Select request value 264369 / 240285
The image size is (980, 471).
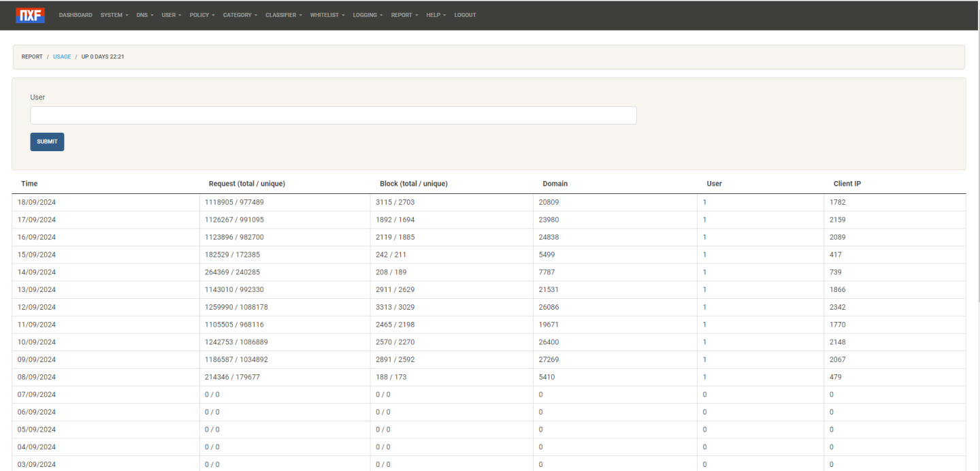tap(233, 272)
